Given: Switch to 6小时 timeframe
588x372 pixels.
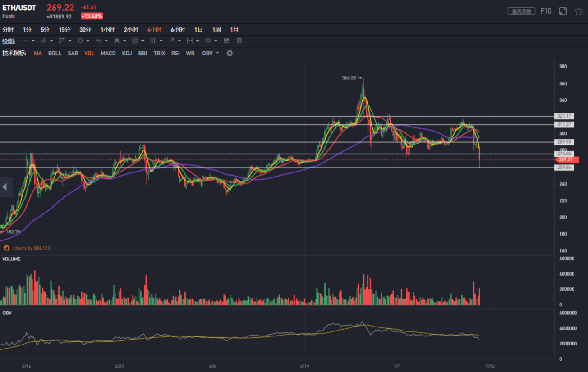Looking at the screenshot, I should coord(178,30).
